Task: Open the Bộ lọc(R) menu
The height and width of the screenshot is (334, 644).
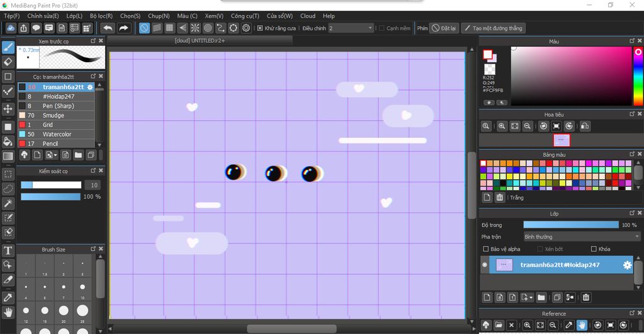Action: pos(101,16)
